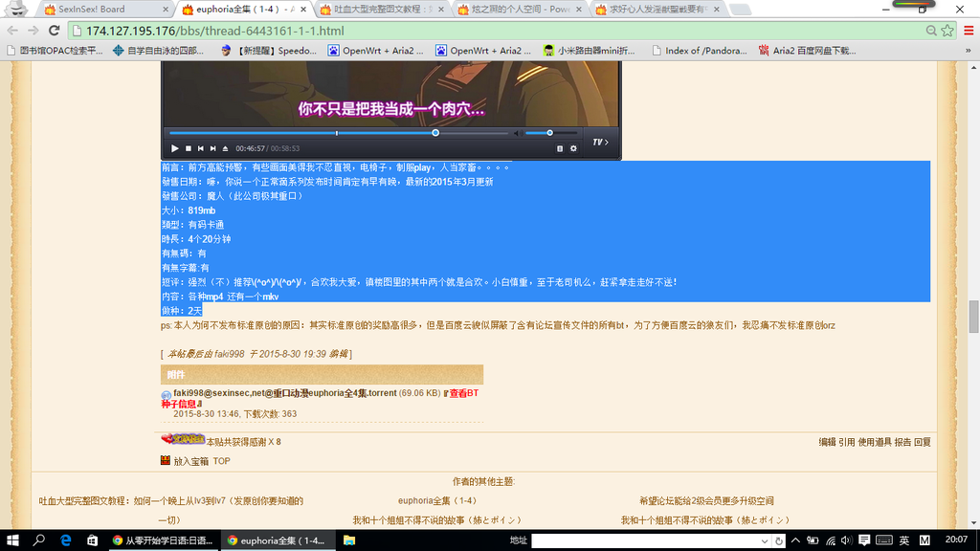Click the torrent attachment file icon

pos(167,395)
